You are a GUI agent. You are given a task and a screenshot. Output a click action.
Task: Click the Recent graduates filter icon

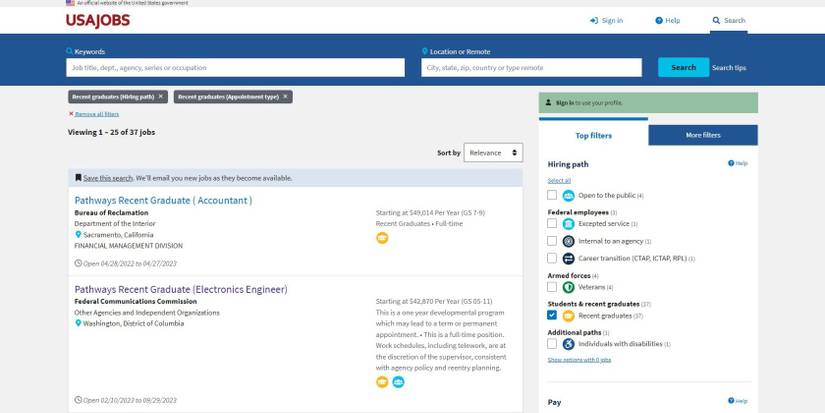pos(568,316)
